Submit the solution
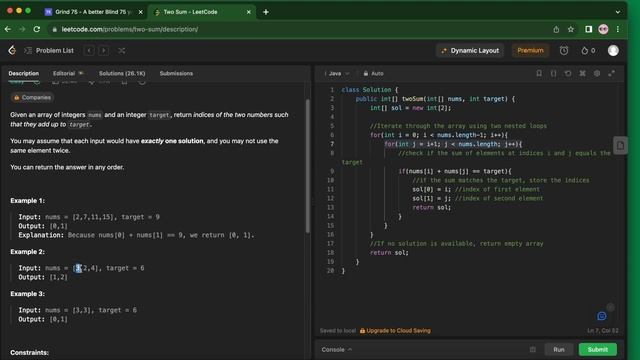This screenshot has width=640, height=360. tap(598, 350)
